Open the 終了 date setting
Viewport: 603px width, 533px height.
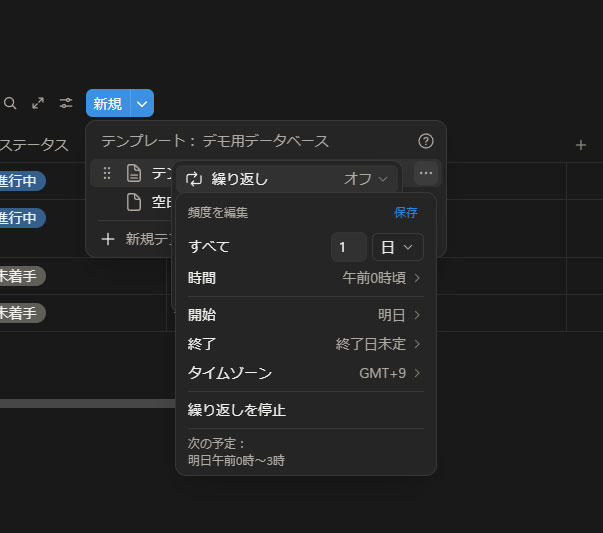(305, 344)
